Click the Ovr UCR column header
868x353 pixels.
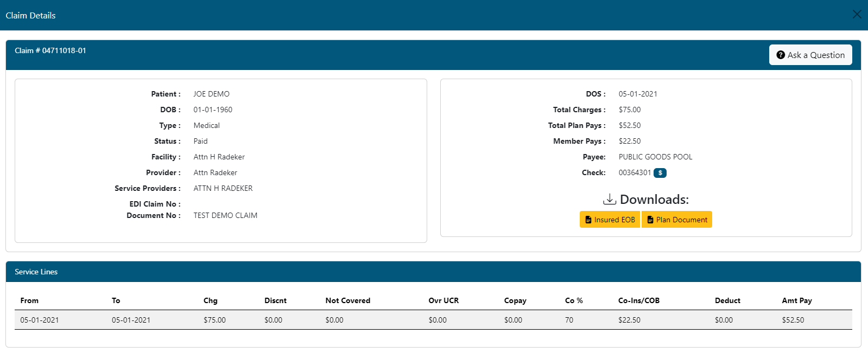pos(443,300)
